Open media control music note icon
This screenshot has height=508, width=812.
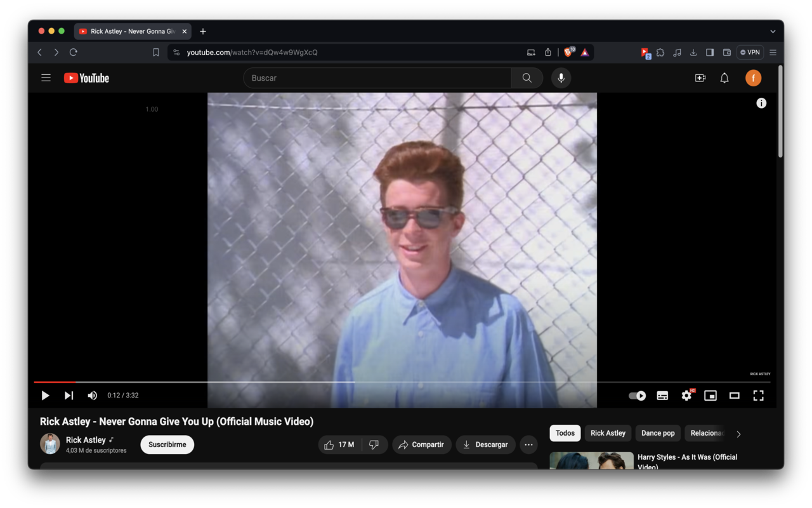click(x=677, y=52)
